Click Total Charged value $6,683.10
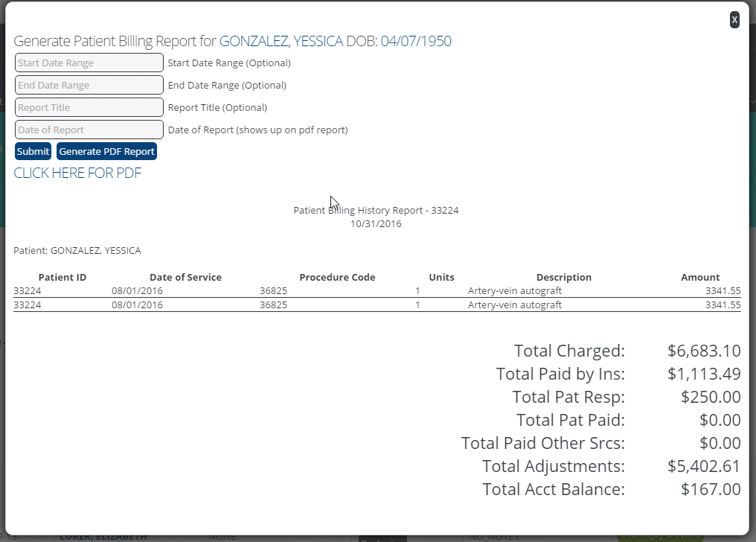 tap(704, 351)
